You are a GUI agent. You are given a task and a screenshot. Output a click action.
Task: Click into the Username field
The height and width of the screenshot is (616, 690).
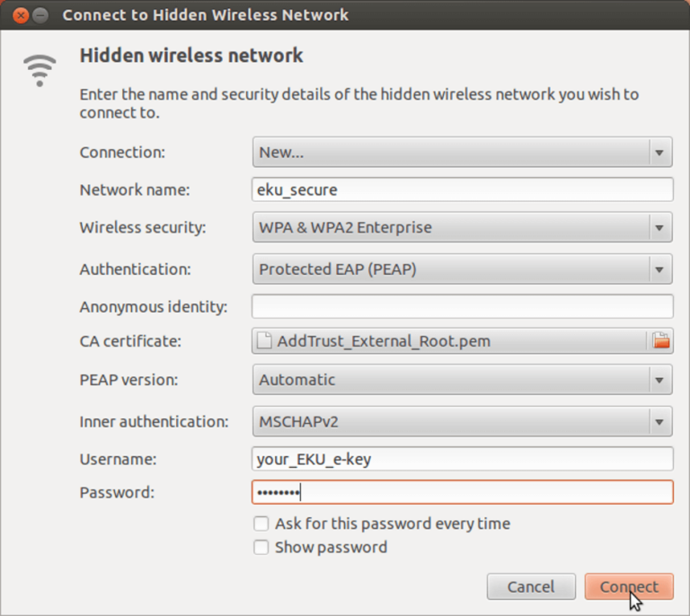click(462, 459)
